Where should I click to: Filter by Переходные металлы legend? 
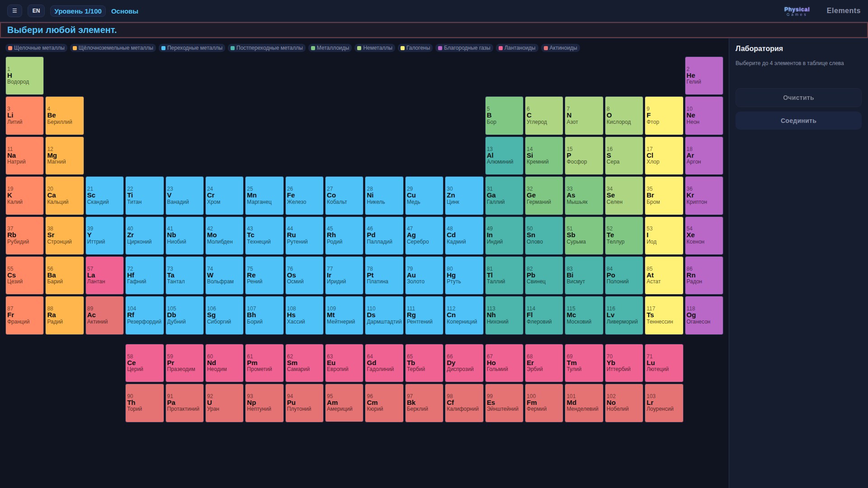(x=192, y=48)
